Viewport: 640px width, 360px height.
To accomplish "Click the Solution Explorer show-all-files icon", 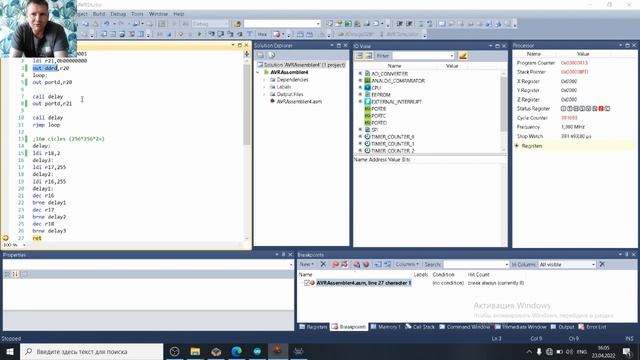I will pyautogui.click(x=271, y=56).
